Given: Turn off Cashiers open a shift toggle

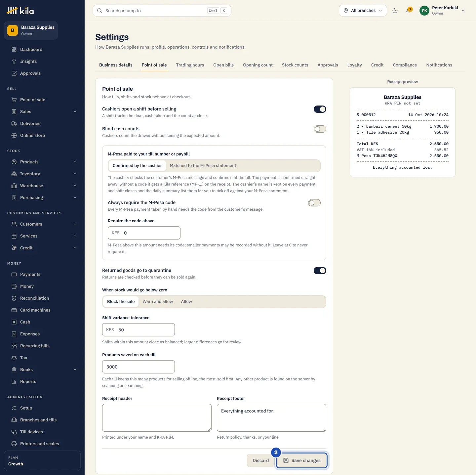Looking at the screenshot, I should [x=320, y=109].
